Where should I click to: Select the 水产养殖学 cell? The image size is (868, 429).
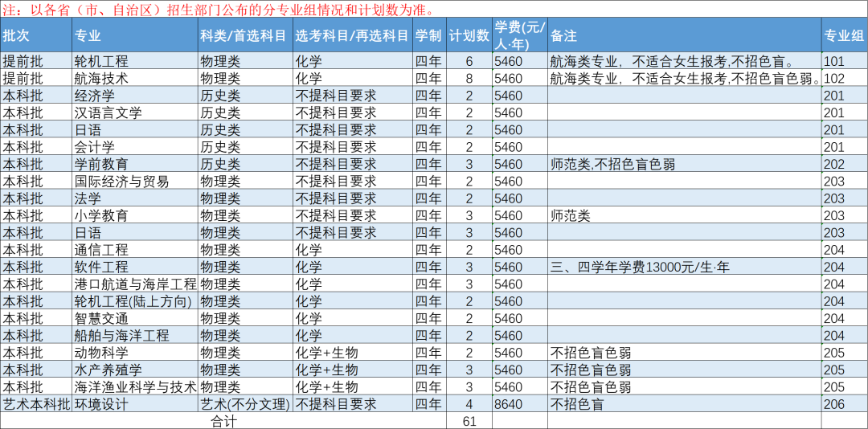point(135,370)
